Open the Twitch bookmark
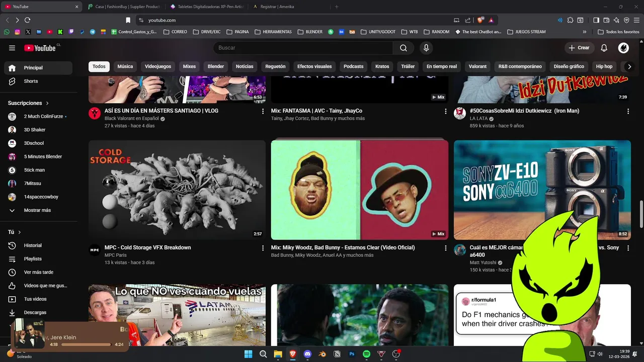This screenshot has height=362, width=644. point(71,32)
